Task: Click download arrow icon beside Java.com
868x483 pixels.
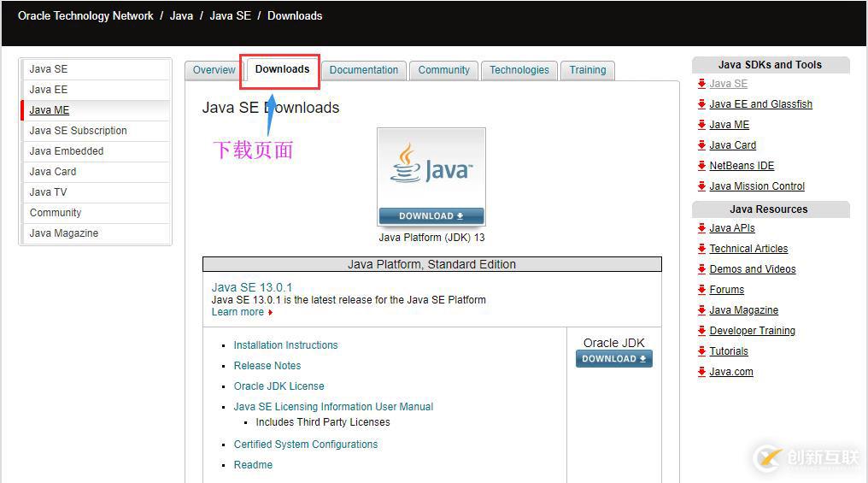Action: 701,372
